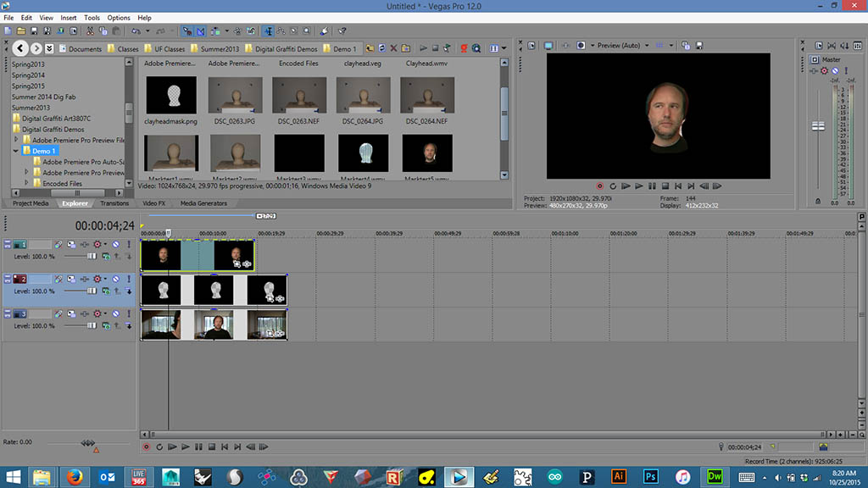Viewport: 868px width, 488px height.
Task: Mute video track 1
Action: coord(115,244)
